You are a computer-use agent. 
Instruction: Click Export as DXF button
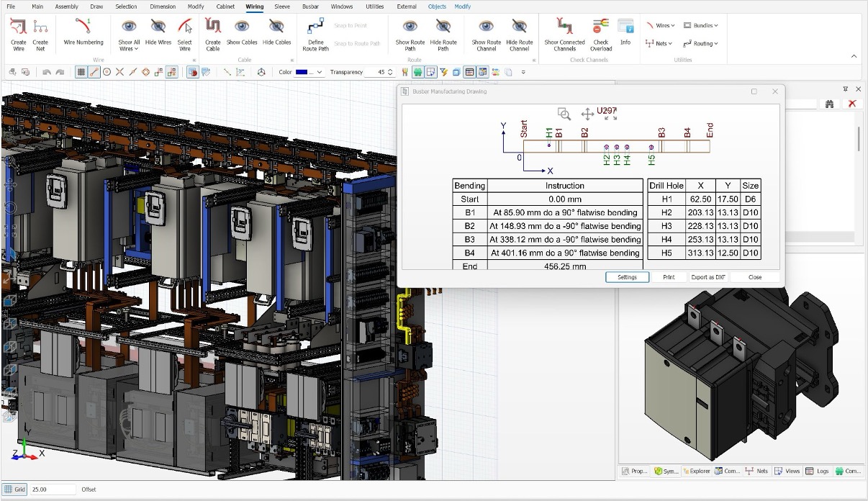(707, 276)
